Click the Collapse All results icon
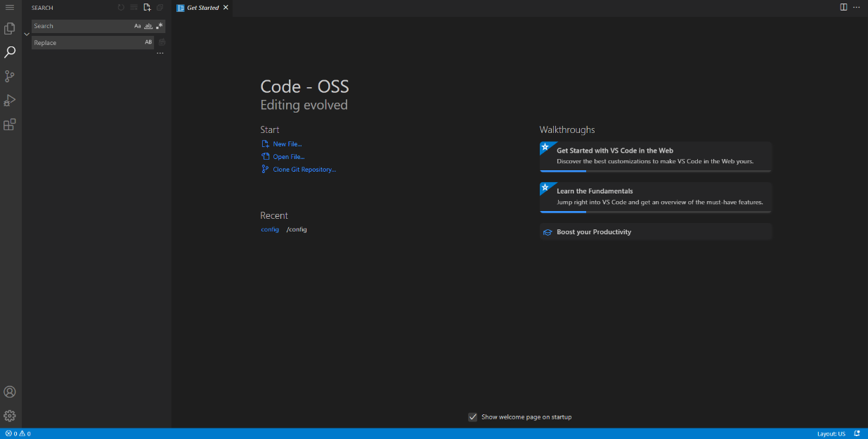 (x=160, y=8)
